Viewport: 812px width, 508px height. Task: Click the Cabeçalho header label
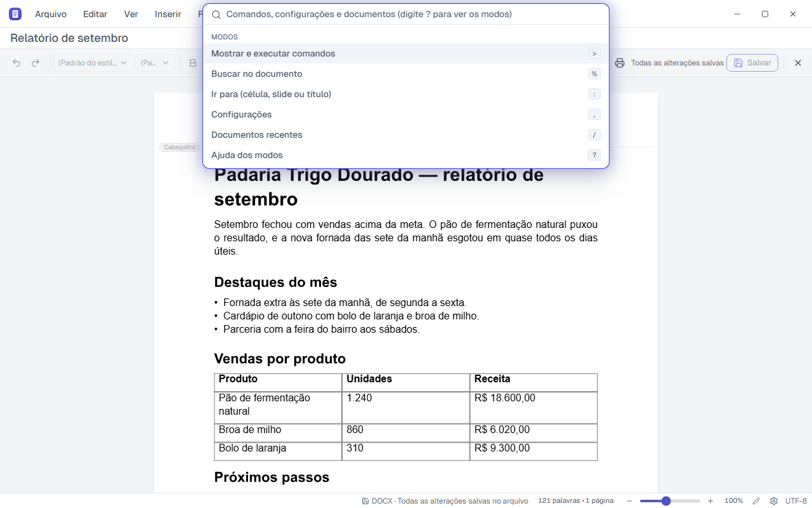click(x=180, y=147)
